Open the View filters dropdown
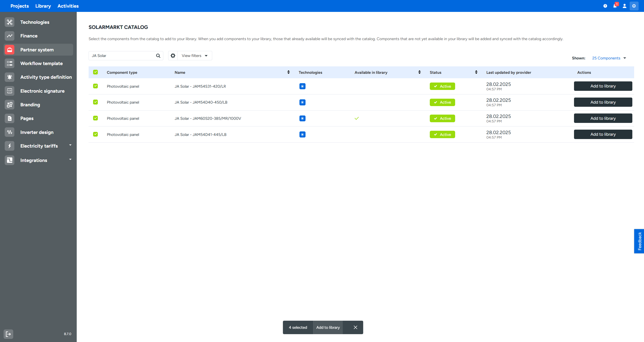644x342 pixels. point(194,56)
